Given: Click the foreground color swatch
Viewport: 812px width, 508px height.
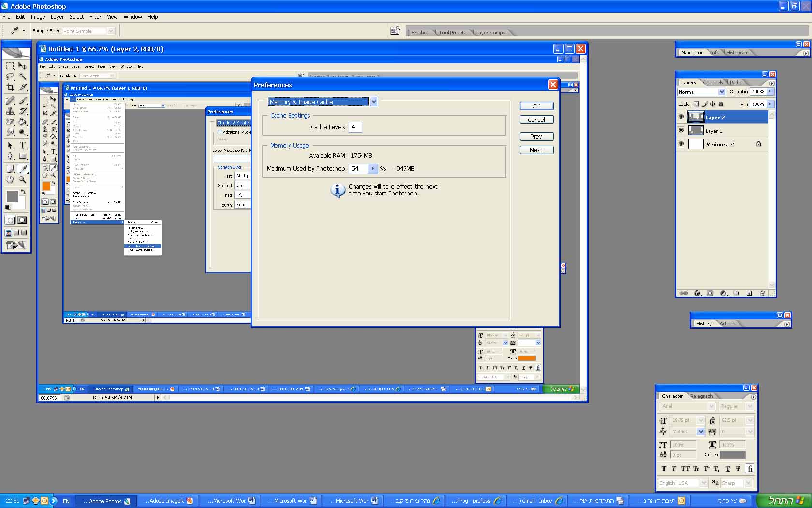Looking at the screenshot, I should (13, 196).
